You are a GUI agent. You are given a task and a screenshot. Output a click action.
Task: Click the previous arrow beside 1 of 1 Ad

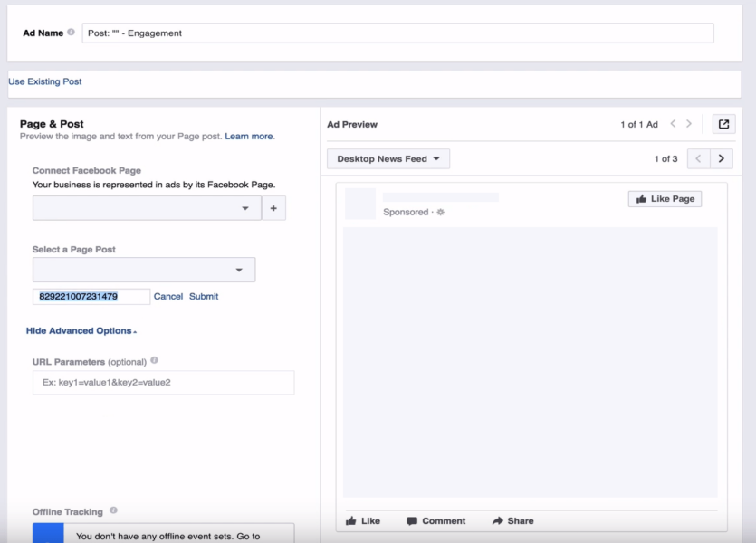point(674,123)
